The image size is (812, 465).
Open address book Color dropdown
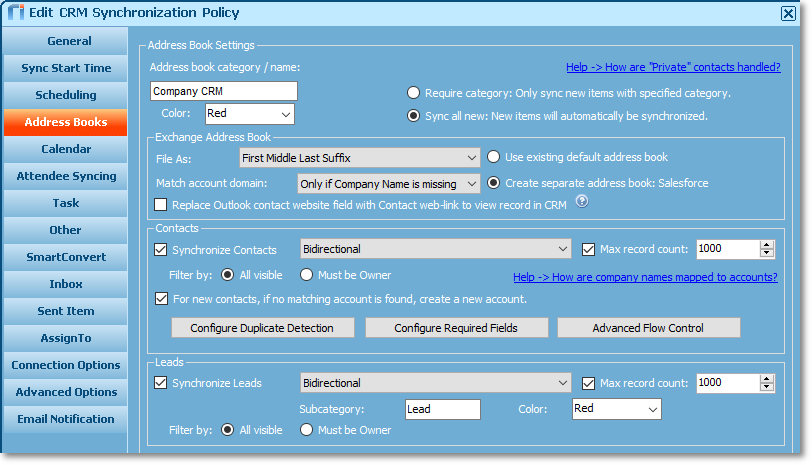tap(250, 114)
